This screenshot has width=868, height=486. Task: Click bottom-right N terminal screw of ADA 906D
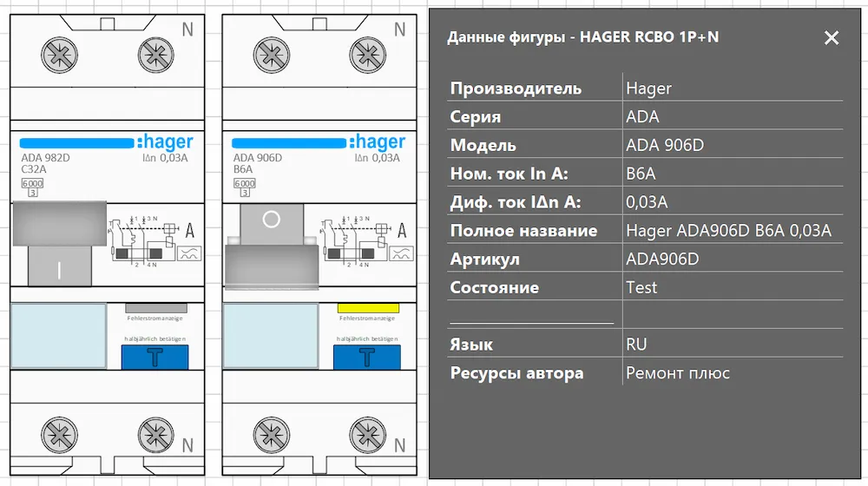367,435
